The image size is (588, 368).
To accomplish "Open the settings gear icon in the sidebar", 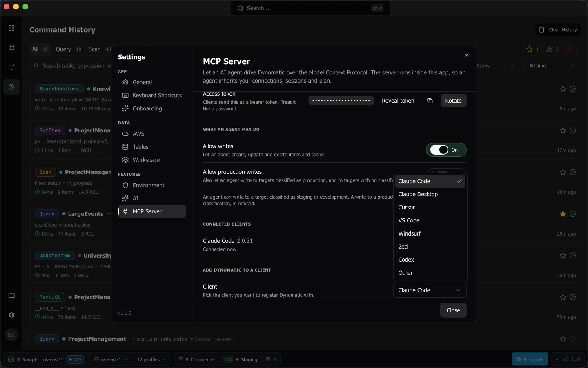I will pos(11,315).
